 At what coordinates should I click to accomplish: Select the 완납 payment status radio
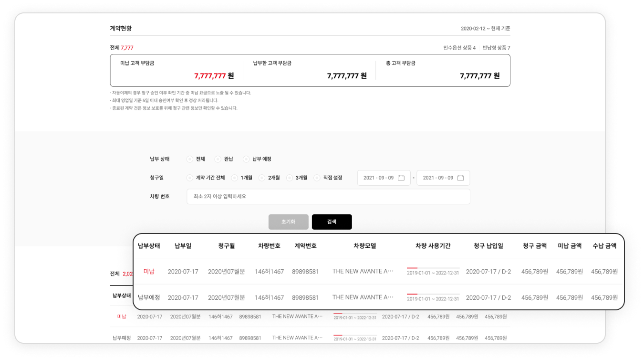click(x=218, y=159)
